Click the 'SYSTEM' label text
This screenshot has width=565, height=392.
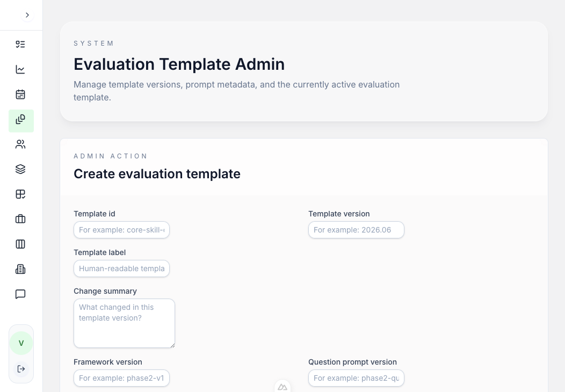[93, 43]
